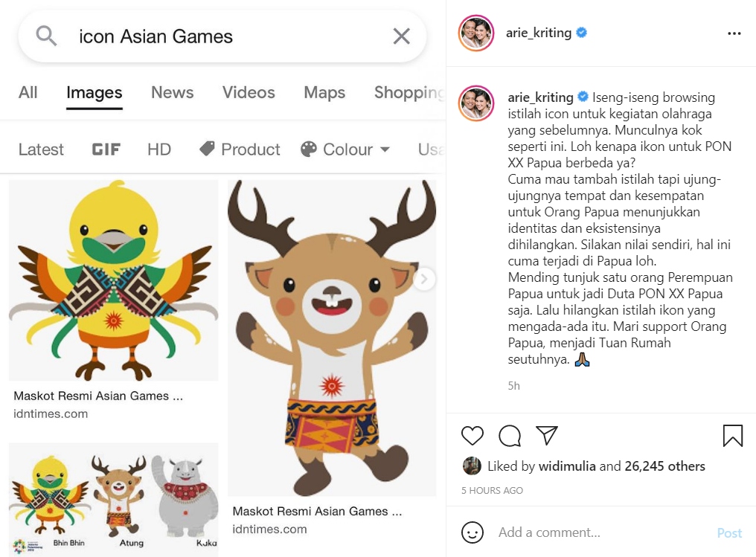Save the post with the bookmark icon
Image resolution: width=756 pixels, height=557 pixels.
point(732,436)
